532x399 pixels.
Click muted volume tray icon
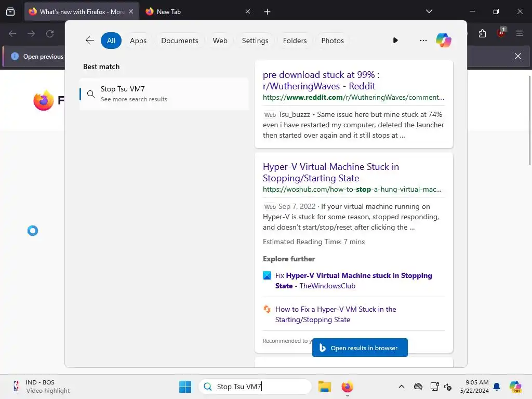pyautogui.click(x=448, y=387)
